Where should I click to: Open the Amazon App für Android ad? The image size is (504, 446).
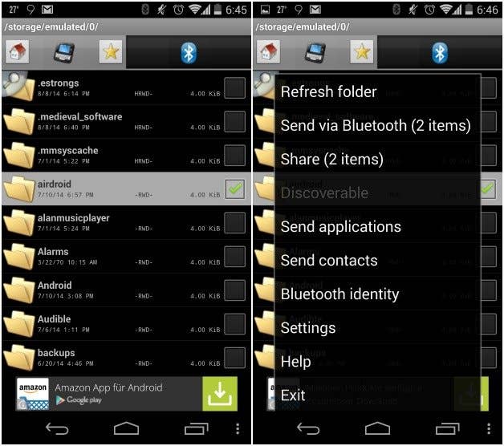126,394
